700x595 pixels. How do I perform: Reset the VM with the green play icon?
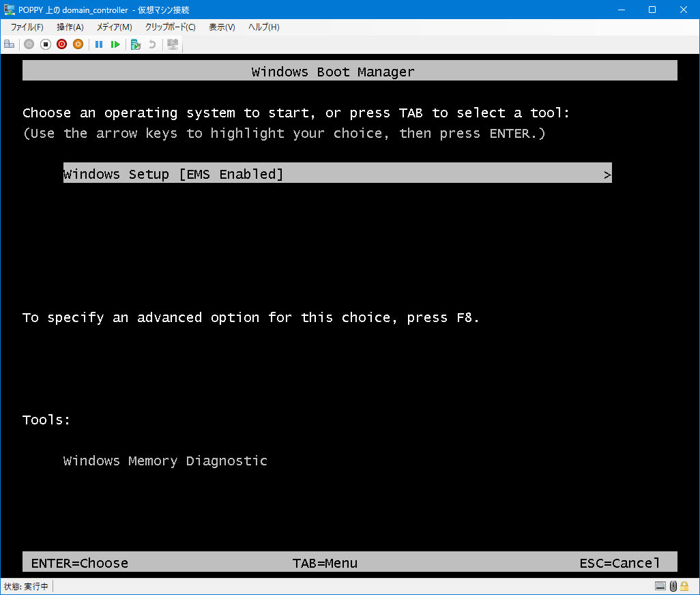click(115, 44)
